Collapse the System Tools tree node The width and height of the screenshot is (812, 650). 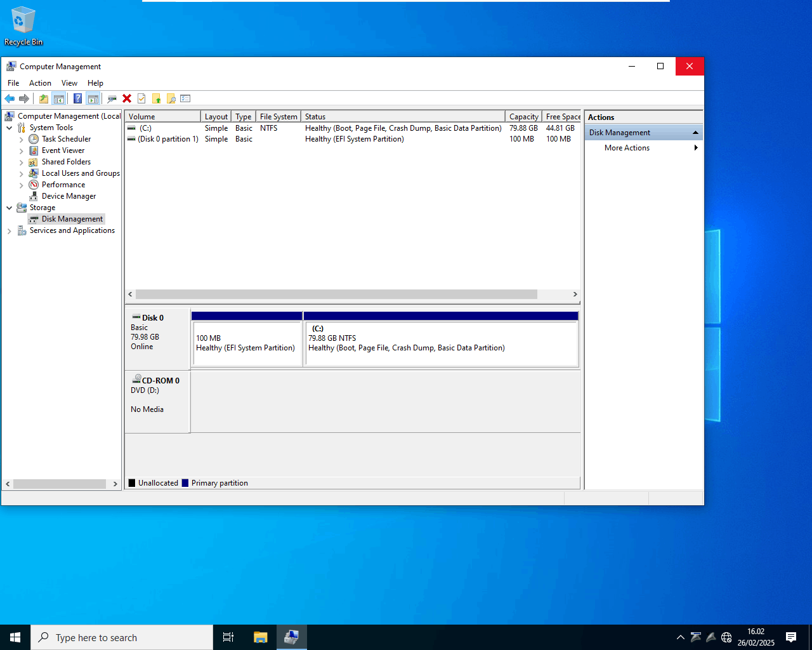[x=10, y=128]
